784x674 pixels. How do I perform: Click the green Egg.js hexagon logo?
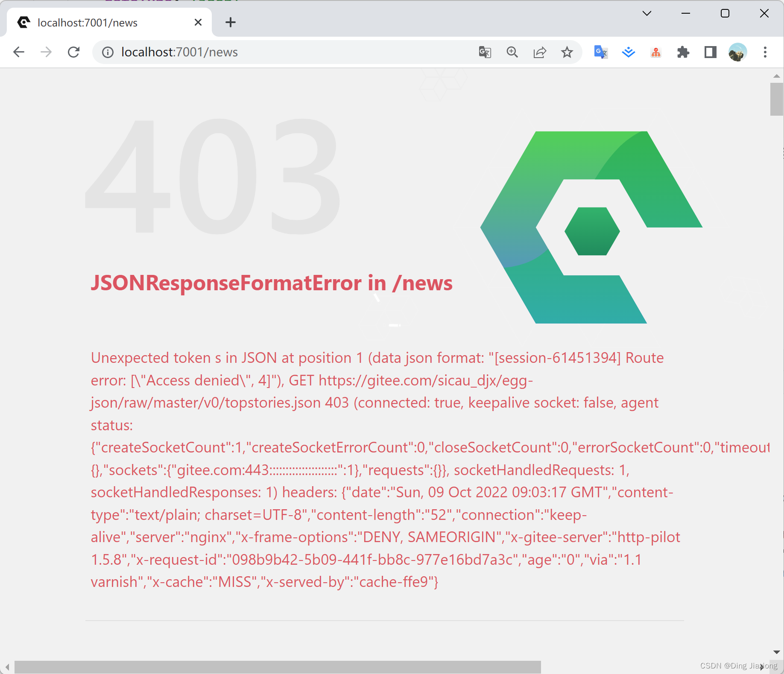pos(591,227)
